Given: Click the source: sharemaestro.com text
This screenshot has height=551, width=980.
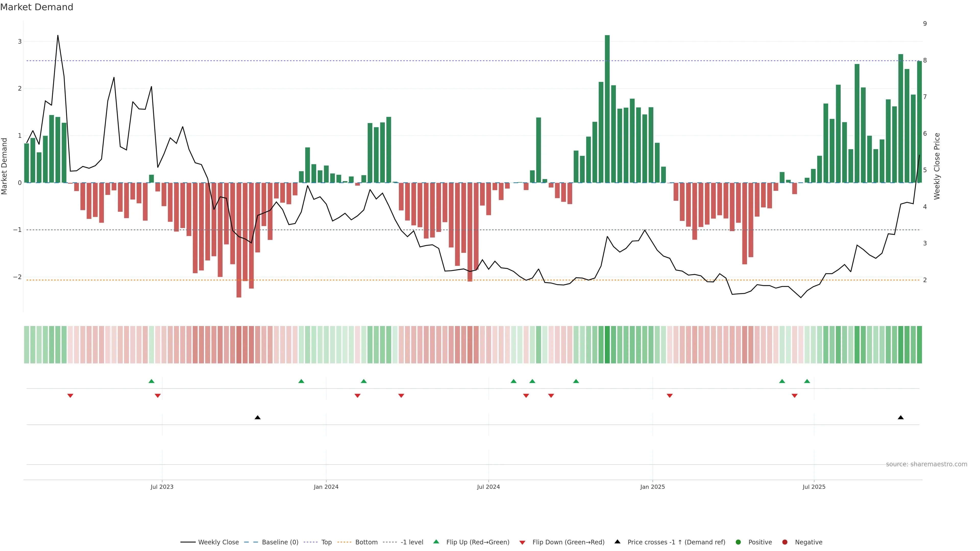Looking at the screenshot, I should pos(926,464).
